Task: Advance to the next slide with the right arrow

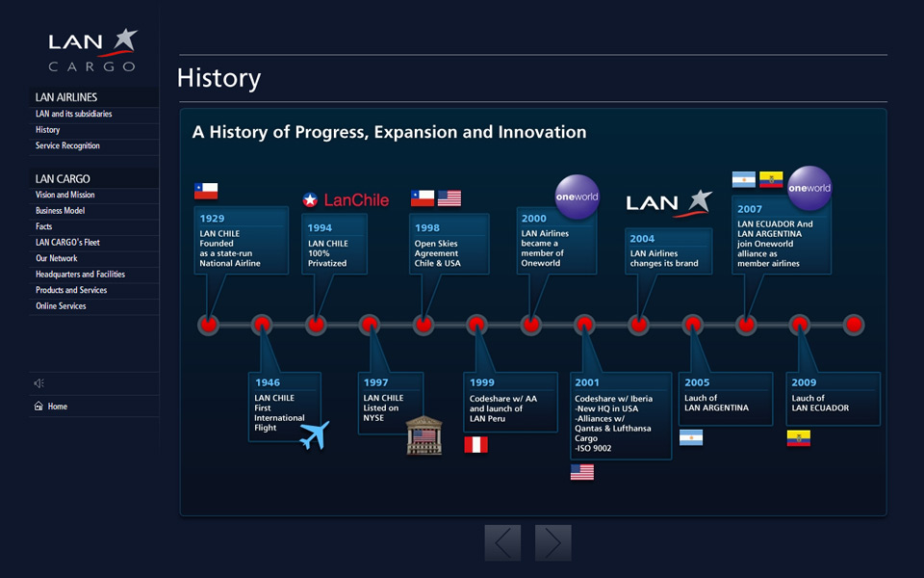Action: coord(552,542)
